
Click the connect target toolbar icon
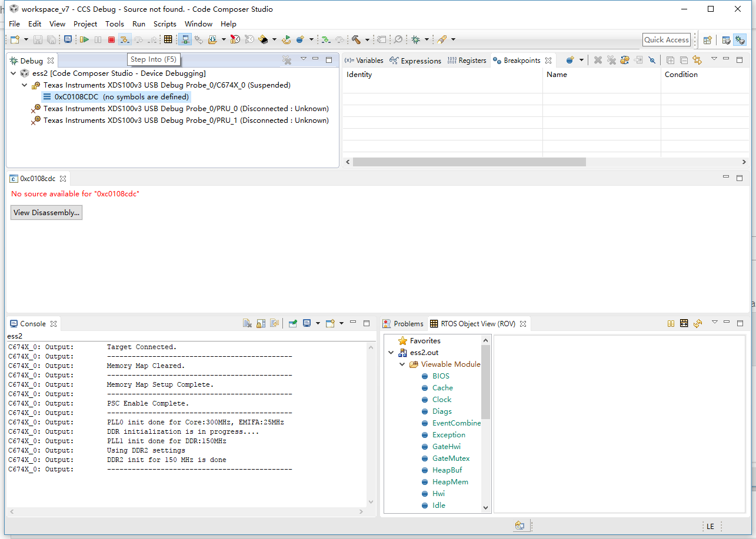click(185, 39)
